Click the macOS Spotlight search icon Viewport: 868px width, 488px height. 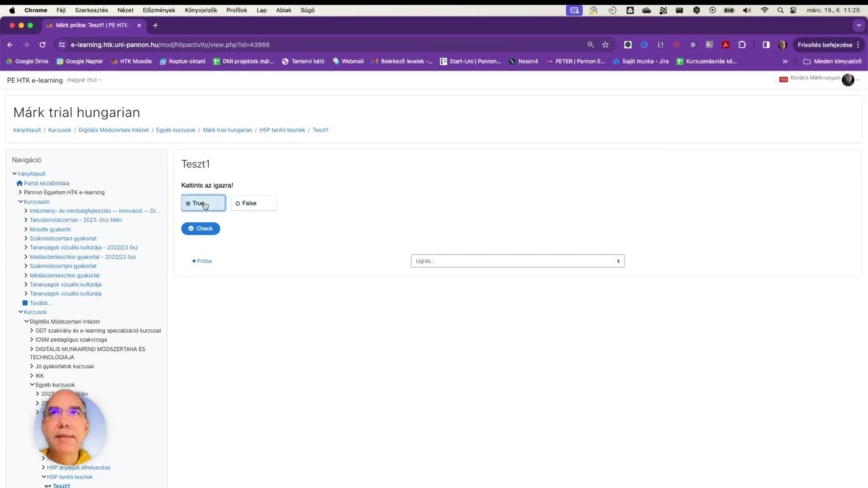click(x=781, y=10)
